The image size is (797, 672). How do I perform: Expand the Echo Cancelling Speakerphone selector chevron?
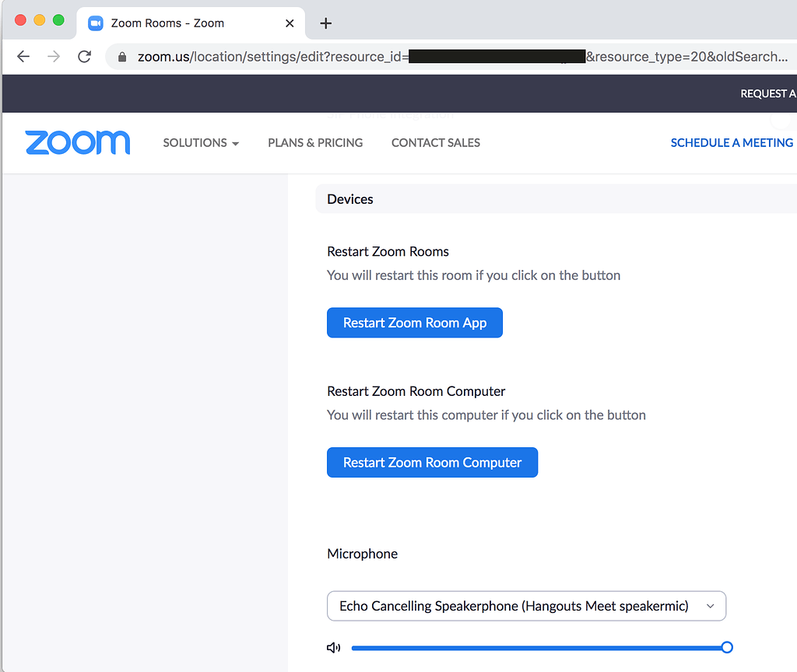(709, 606)
